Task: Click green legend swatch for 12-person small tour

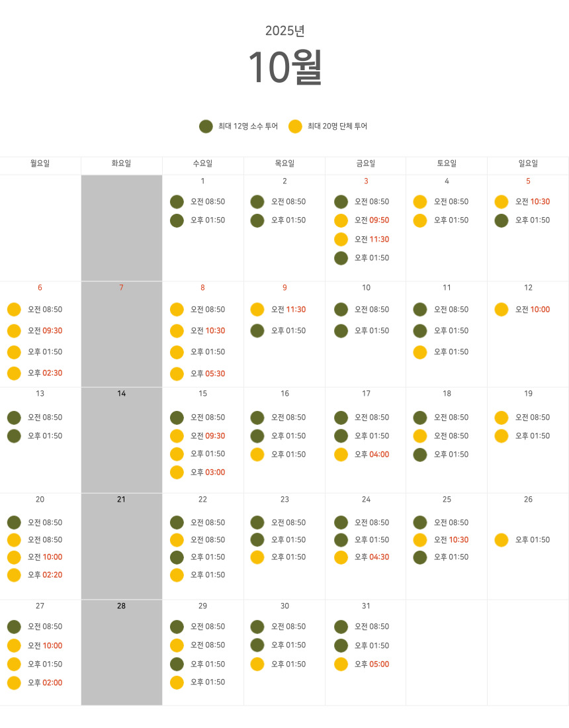Action: tap(206, 126)
